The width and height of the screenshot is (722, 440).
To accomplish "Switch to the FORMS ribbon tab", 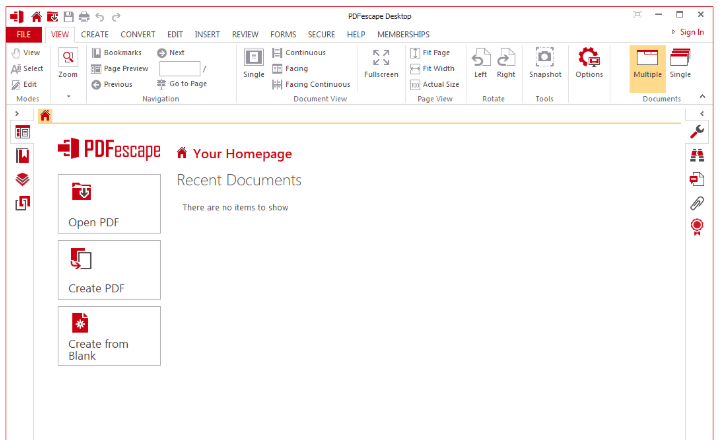I will [283, 35].
